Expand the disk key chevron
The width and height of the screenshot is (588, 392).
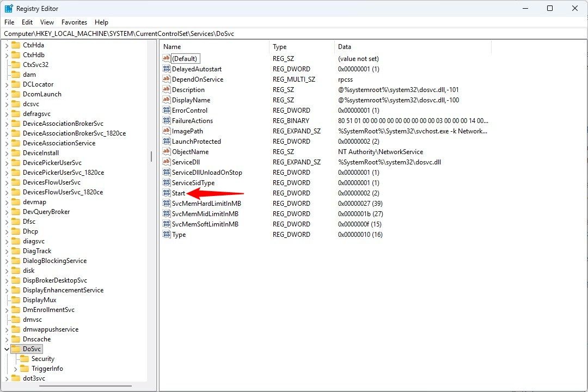pyautogui.click(x=7, y=271)
